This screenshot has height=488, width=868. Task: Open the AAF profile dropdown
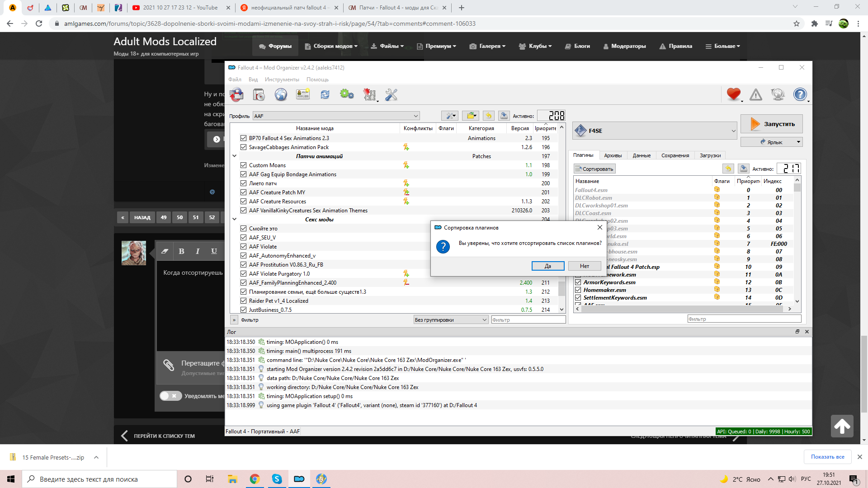(336, 116)
